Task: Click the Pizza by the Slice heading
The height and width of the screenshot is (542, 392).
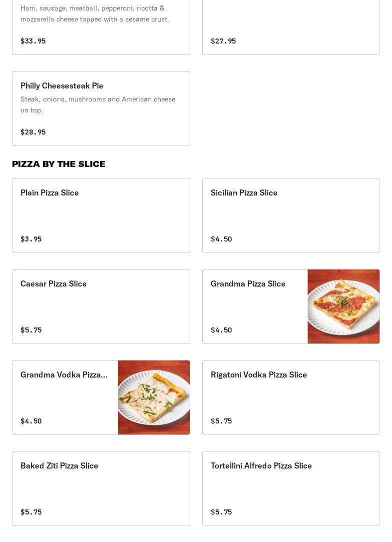Action: (58, 164)
